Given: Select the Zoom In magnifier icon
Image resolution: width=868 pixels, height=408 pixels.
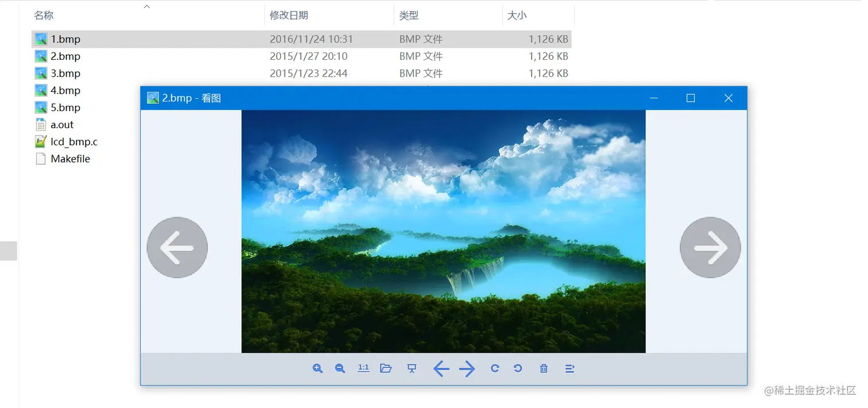Looking at the screenshot, I should [317, 368].
